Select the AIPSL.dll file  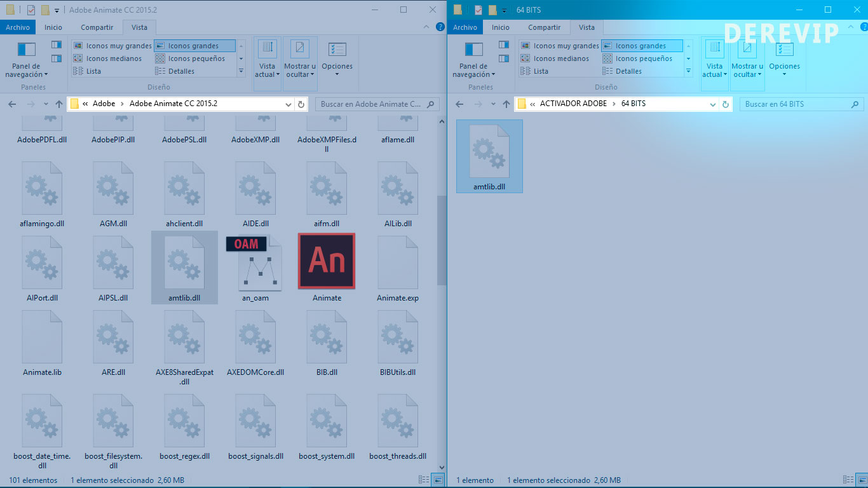click(113, 268)
